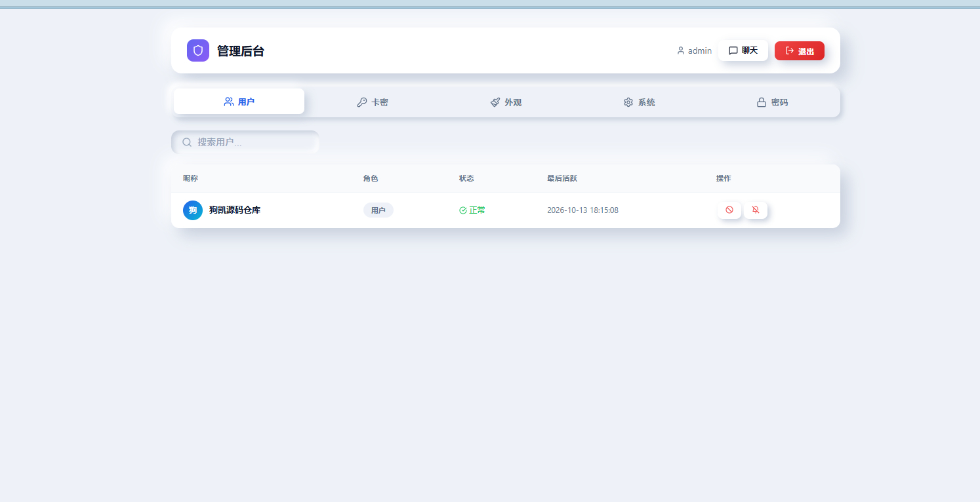Click the 正常 status text
The image size is (980, 502).
tap(478, 210)
